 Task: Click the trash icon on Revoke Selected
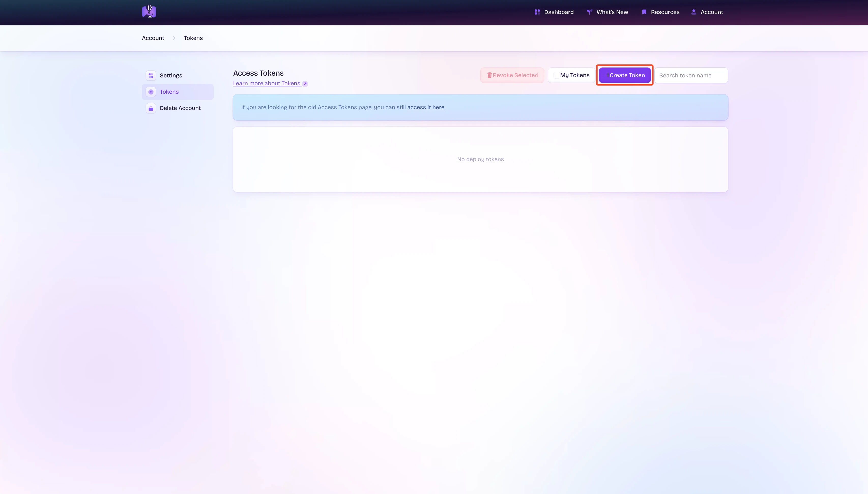click(489, 75)
